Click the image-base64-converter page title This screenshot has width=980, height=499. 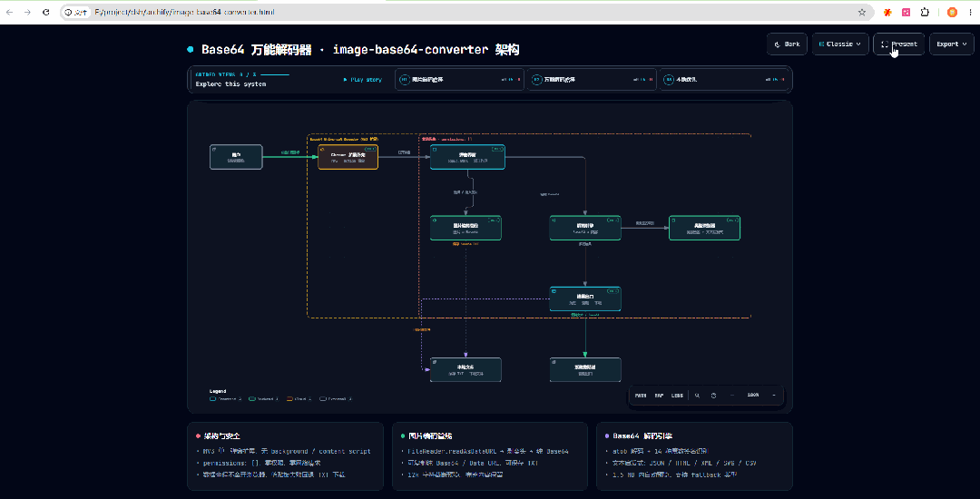tap(360, 49)
